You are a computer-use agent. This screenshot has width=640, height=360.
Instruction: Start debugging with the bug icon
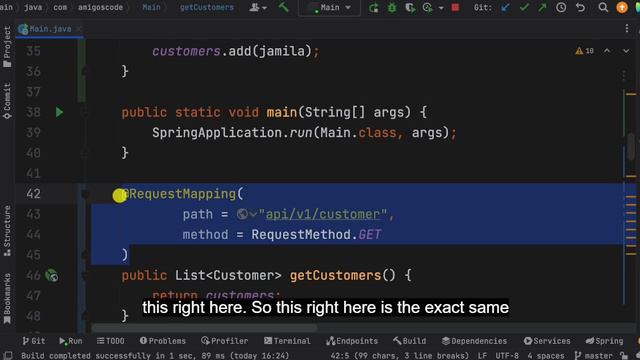(x=392, y=8)
